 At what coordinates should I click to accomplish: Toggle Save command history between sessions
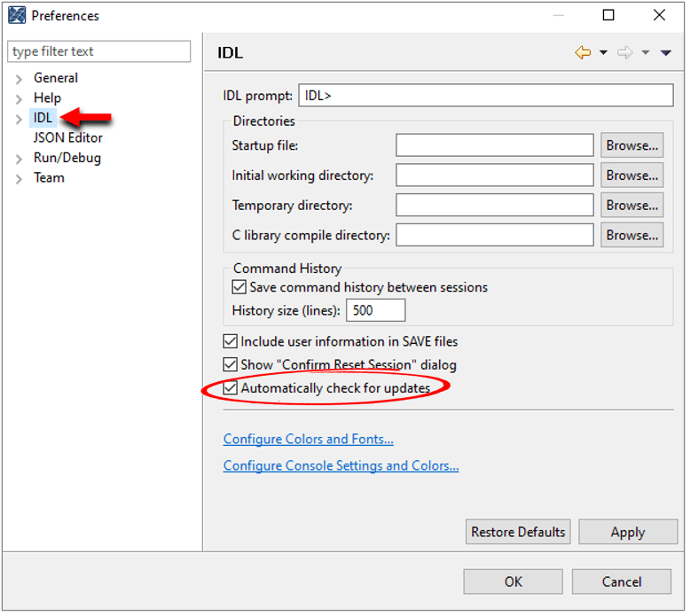(239, 287)
